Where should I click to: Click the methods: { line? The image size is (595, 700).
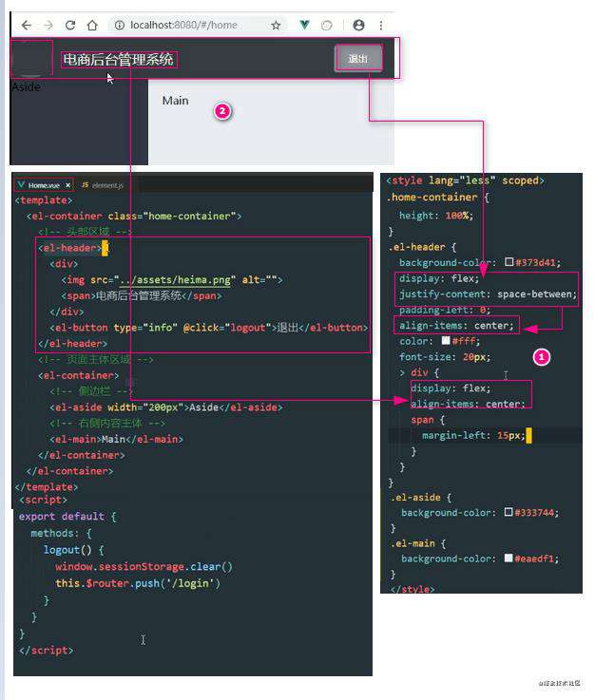pos(61,533)
